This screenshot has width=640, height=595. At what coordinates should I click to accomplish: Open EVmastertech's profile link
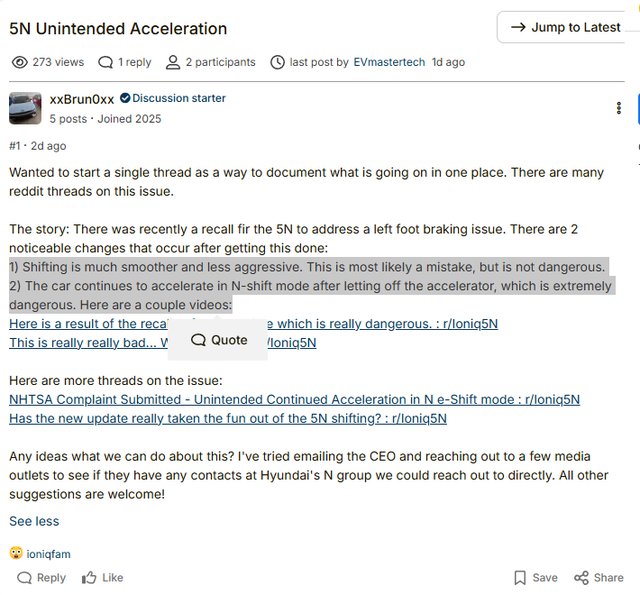click(389, 62)
